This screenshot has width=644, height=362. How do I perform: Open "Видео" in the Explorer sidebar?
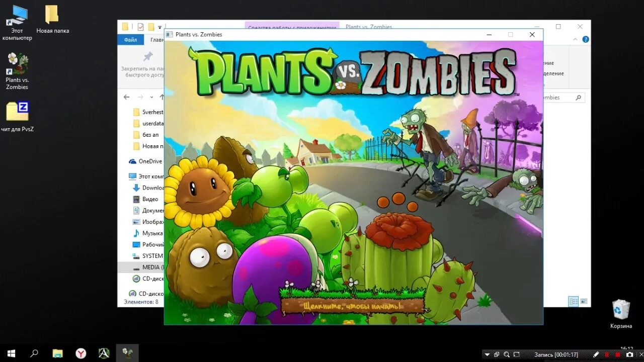click(146, 199)
